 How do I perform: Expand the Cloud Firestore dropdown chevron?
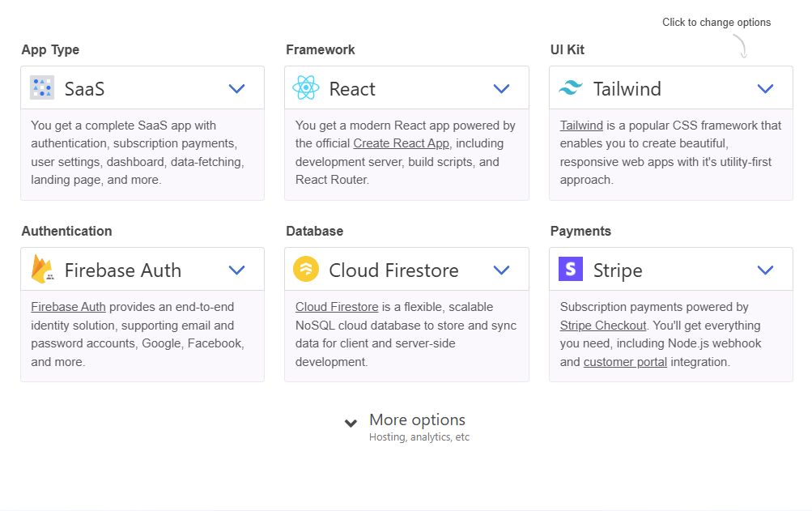click(x=501, y=270)
